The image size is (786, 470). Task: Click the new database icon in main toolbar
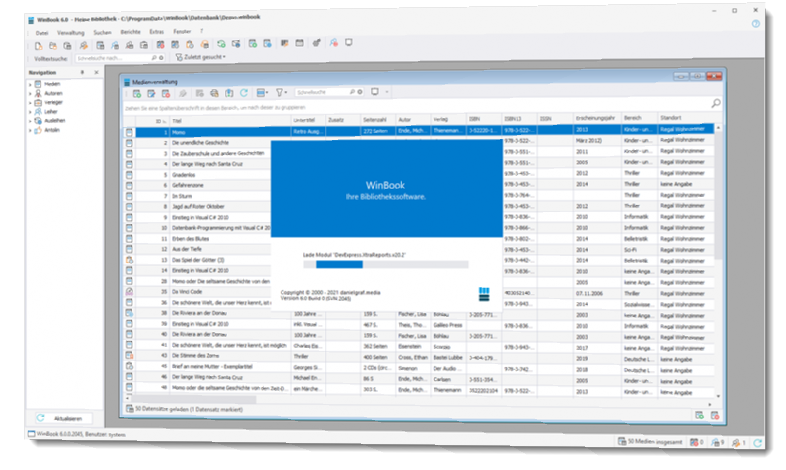pos(39,46)
